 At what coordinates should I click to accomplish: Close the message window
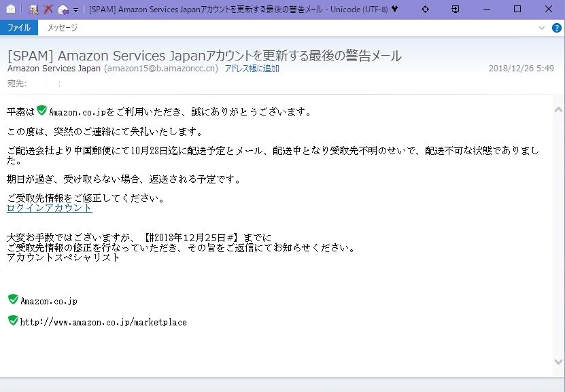pos(549,9)
